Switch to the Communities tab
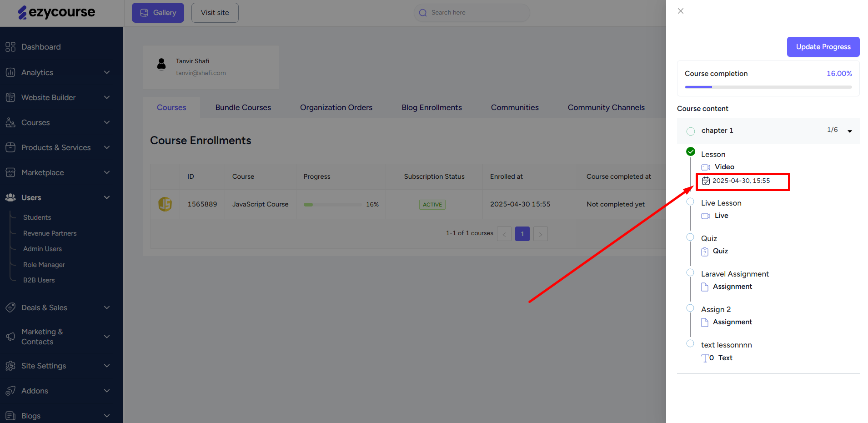 click(x=515, y=107)
